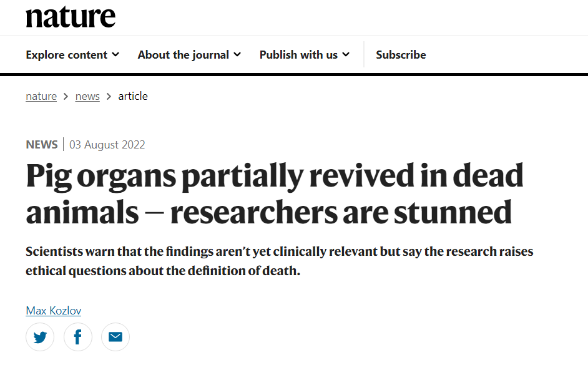The width and height of the screenshot is (588, 370).
Task: Open author Max Kozlov's page
Action: 53,310
